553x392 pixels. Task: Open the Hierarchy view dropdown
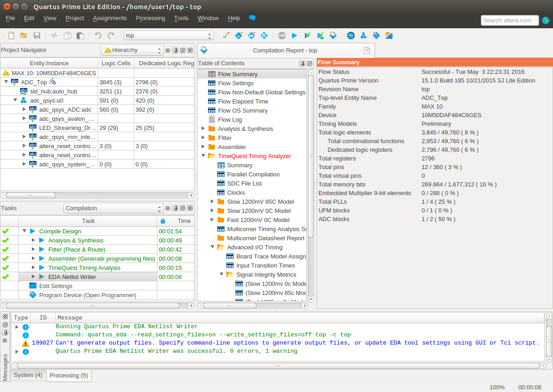[x=132, y=50]
